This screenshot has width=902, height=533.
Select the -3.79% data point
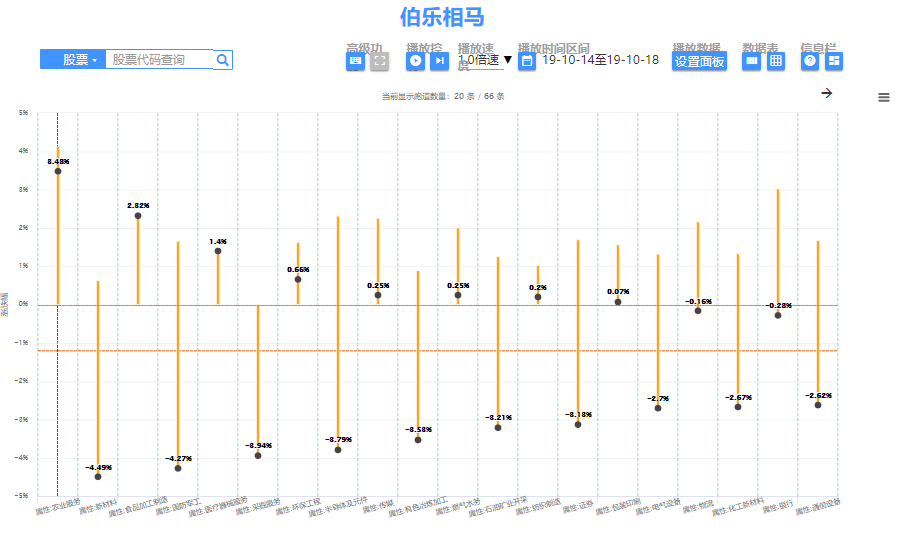pos(338,450)
